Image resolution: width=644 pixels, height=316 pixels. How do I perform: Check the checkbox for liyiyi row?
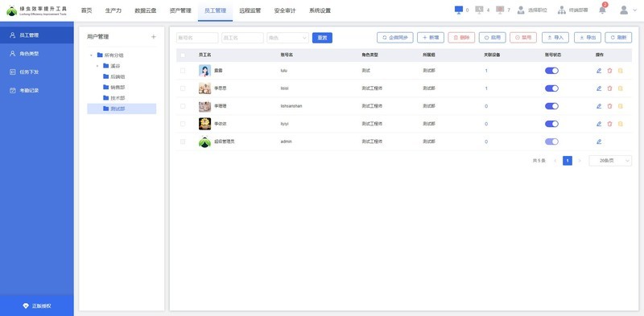click(183, 124)
